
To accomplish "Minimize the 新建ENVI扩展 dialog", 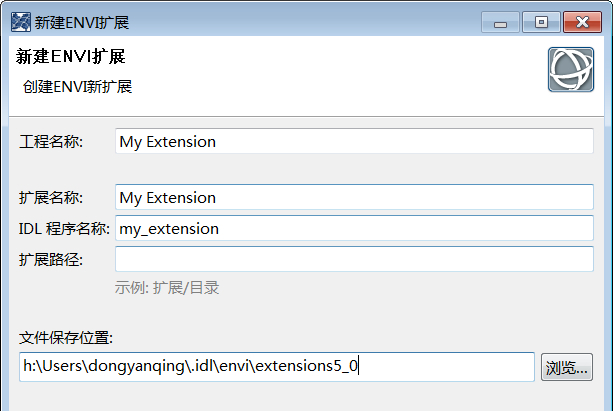I will pos(499,21).
